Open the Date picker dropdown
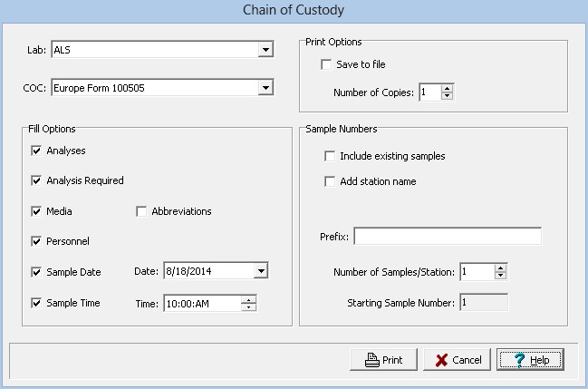The width and height of the screenshot is (588, 389). (261, 270)
